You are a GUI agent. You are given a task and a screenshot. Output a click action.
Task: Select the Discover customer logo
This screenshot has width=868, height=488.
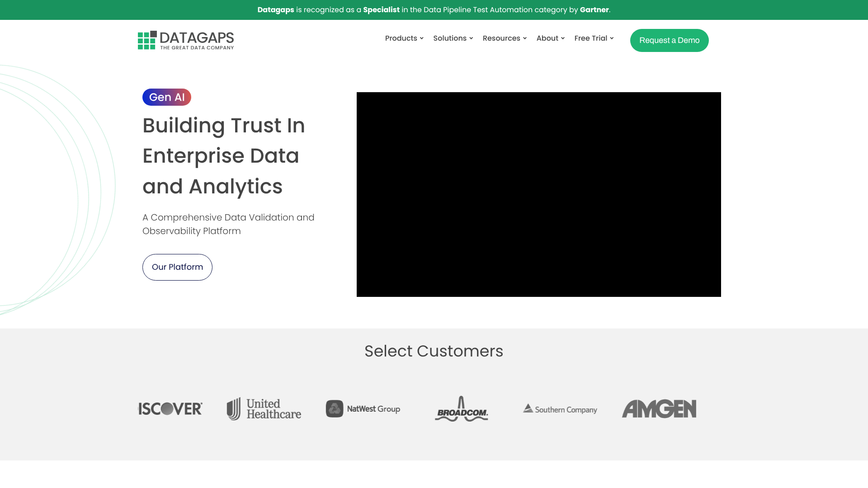[x=170, y=408]
